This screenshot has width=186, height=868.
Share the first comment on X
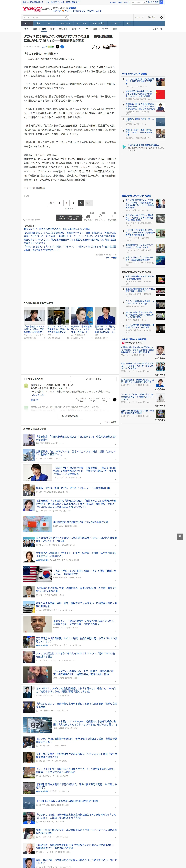click(114, 399)
